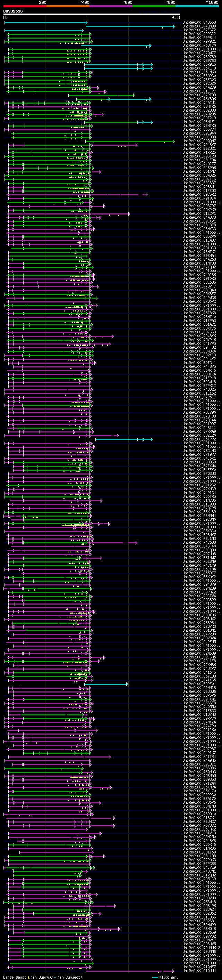Select label UniRef100_Q948Y7
Viewport: 222px width, 980px height.
199,145
